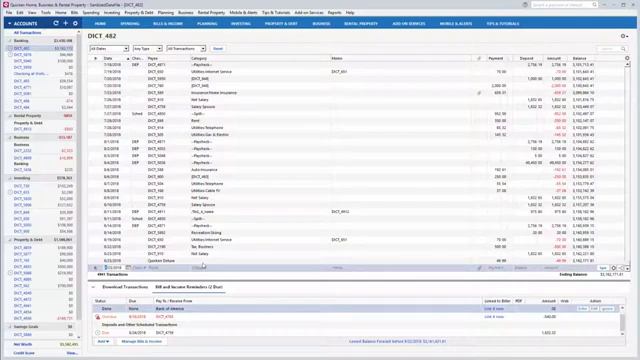The height and width of the screenshot is (360, 640).
Task: Collapse the Banking account group
Action: pyautogui.click(x=10, y=41)
